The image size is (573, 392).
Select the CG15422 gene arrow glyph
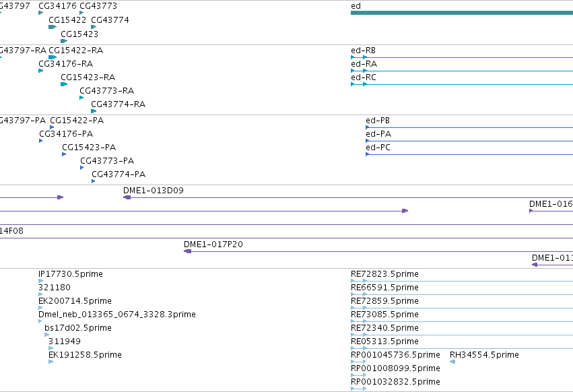53,27
